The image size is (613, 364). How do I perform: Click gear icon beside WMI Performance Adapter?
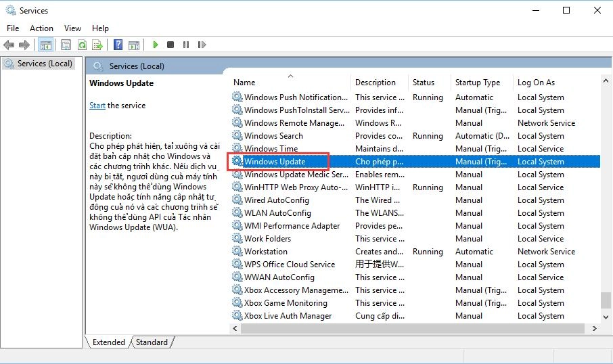(237, 225)
